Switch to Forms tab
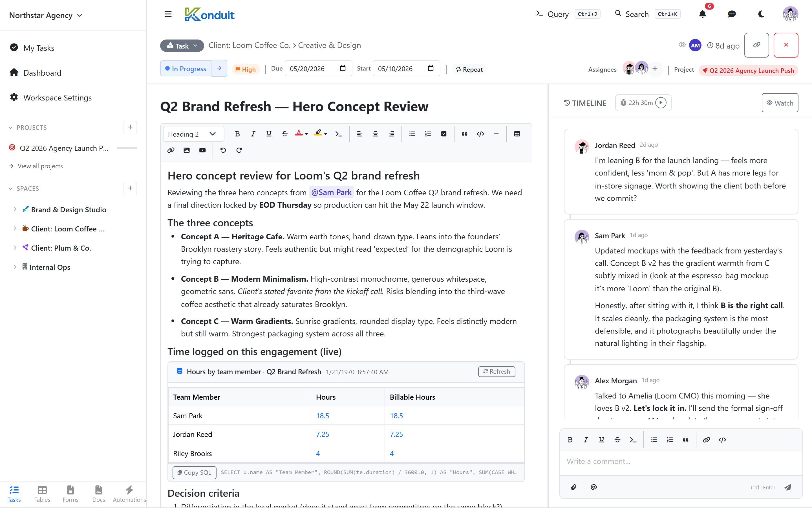The width and height of the screenshot is (812, 508). point(70,494)
